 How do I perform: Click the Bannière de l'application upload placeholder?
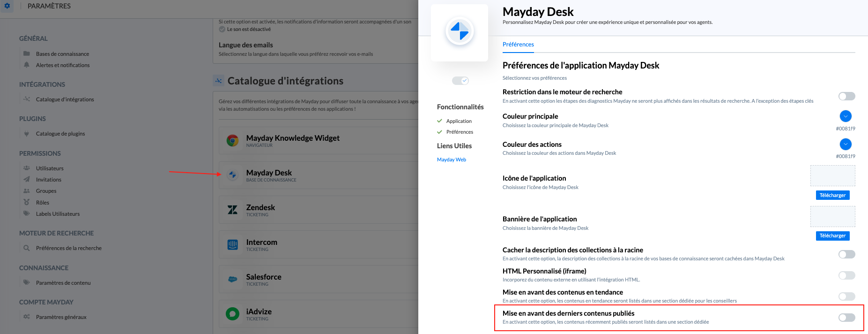(832, 216)
